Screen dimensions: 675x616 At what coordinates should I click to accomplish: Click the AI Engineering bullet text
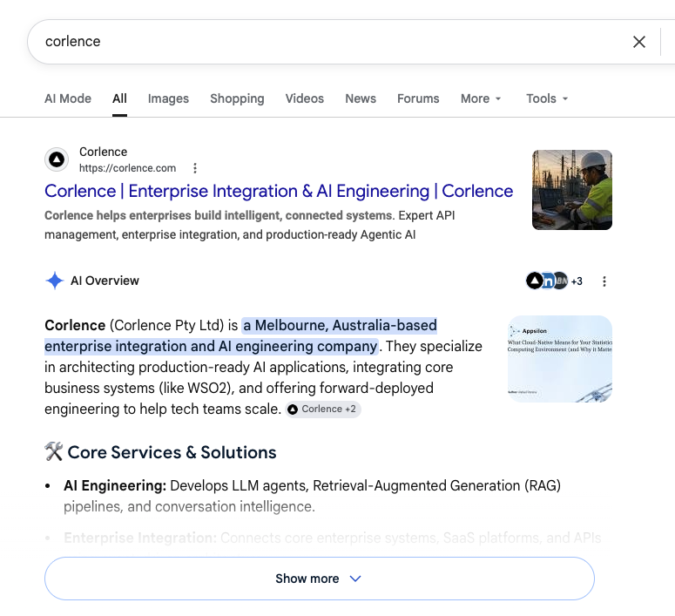pyautogui.click(x=312, y=496)
